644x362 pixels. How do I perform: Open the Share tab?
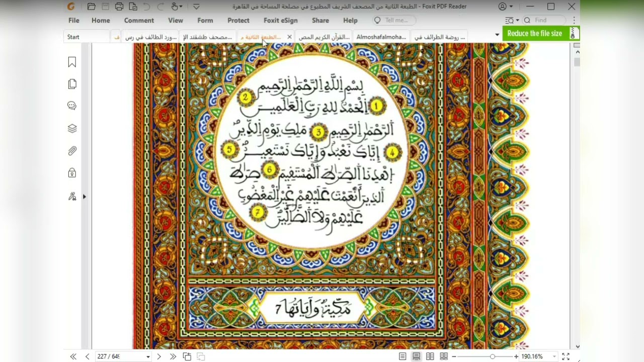[x=320, y=21]
